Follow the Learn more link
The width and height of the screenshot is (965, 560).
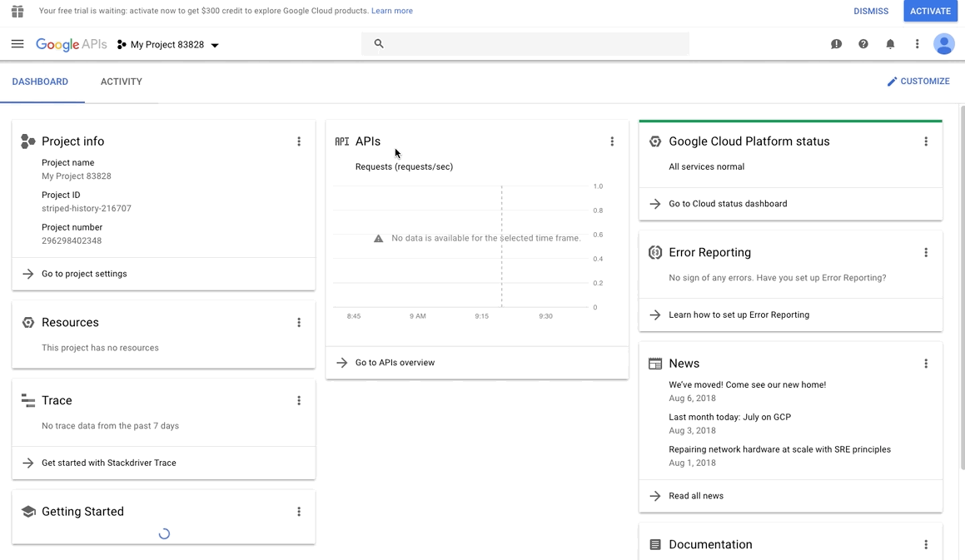[x=392, y=11]
